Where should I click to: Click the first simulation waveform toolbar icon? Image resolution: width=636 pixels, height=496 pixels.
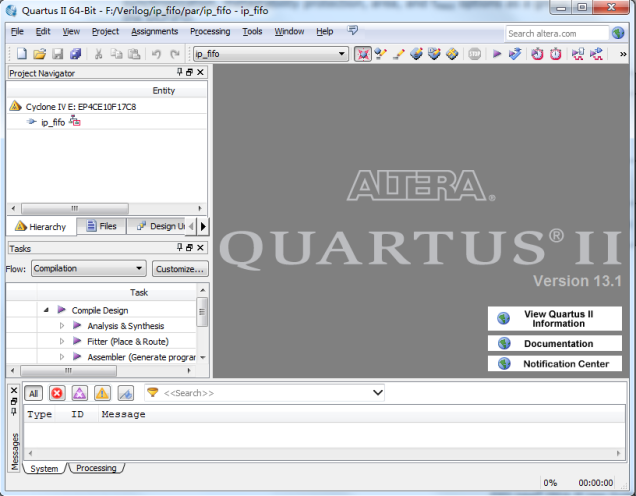pyautogui.click(x=578, y=54)
